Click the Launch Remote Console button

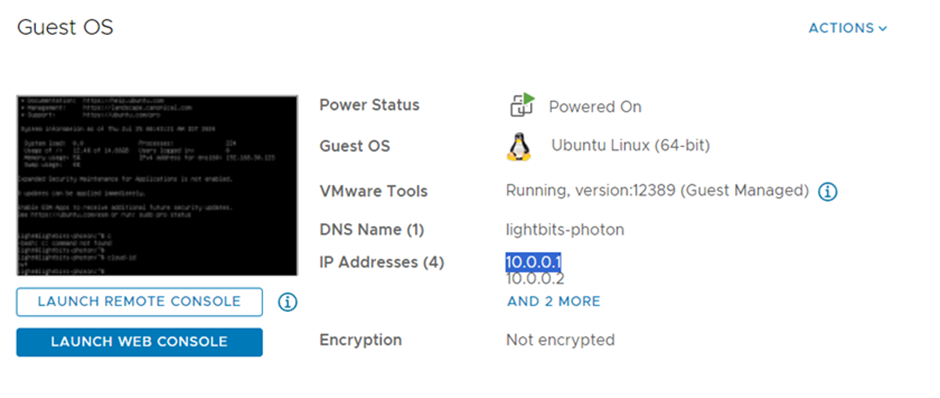click(139, 301)
